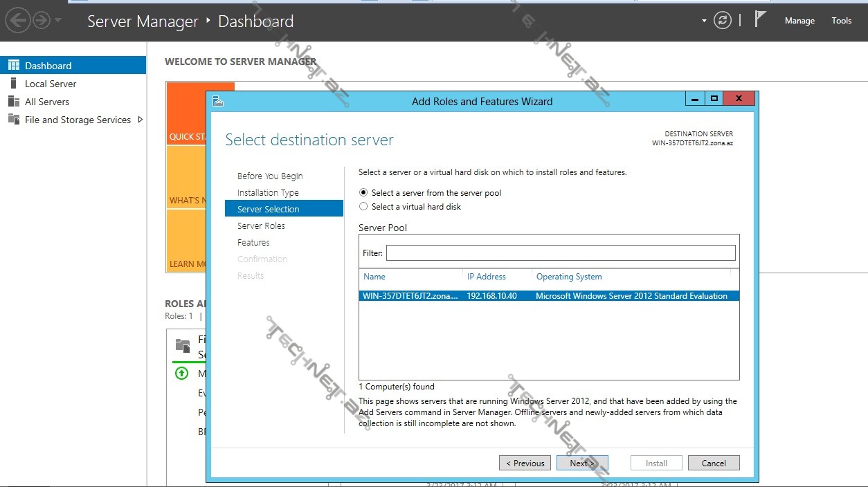Sort by Operating System column header

[569, 277]
